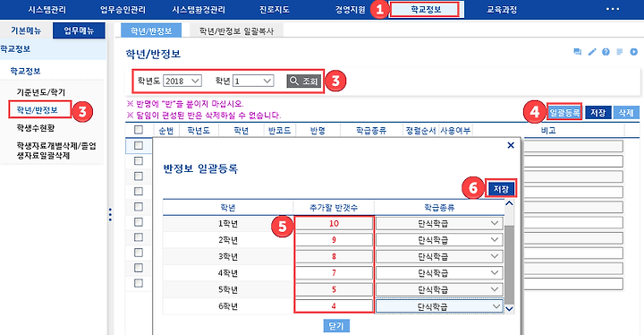
Task: Select the 학교정보 top menu
Action: [x=425, y=10]
